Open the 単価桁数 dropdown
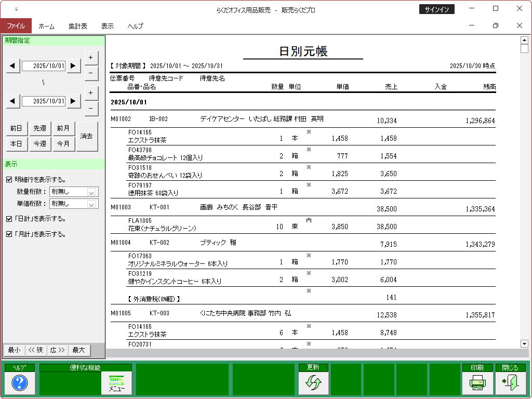 (92, 204)
